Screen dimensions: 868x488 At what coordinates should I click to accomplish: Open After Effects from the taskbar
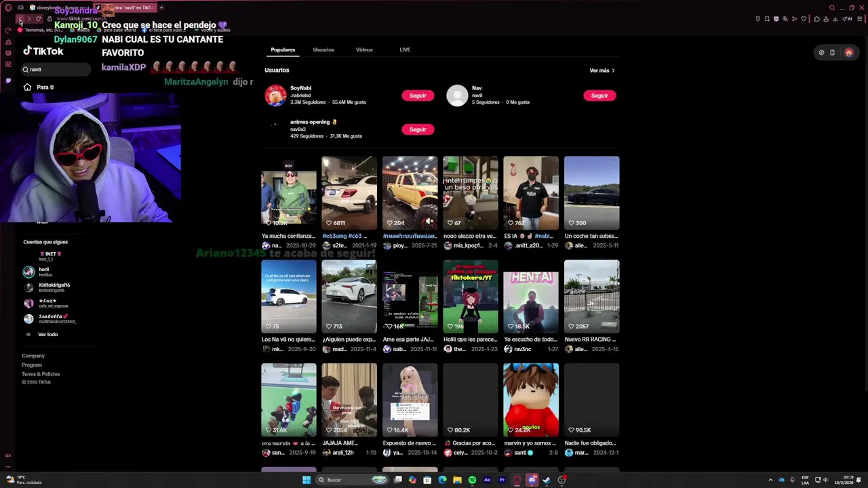coord(487,480)
